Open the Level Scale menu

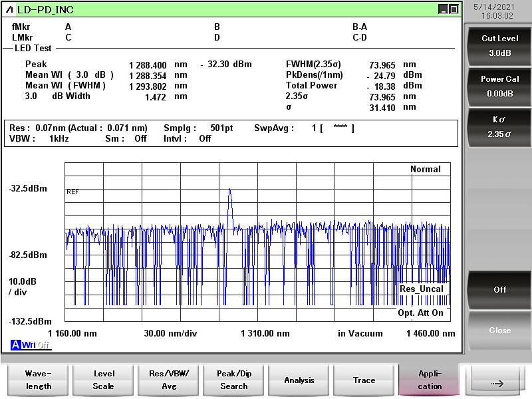coord(103,380)
